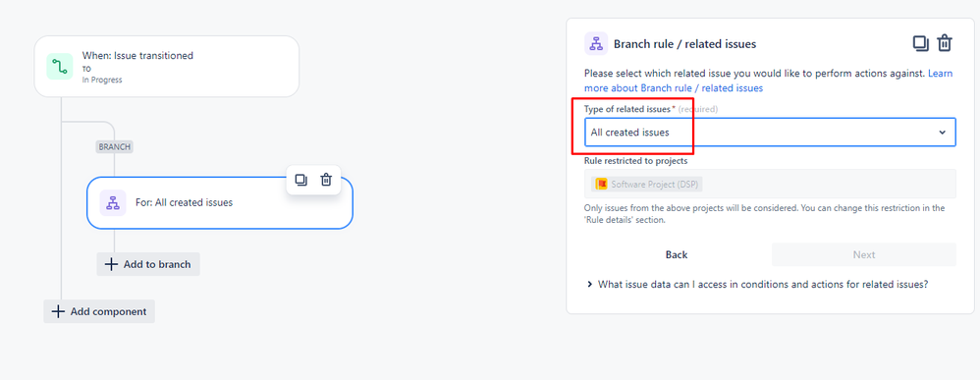
Task: Click the Next button
Action: (x=864, y=254)
